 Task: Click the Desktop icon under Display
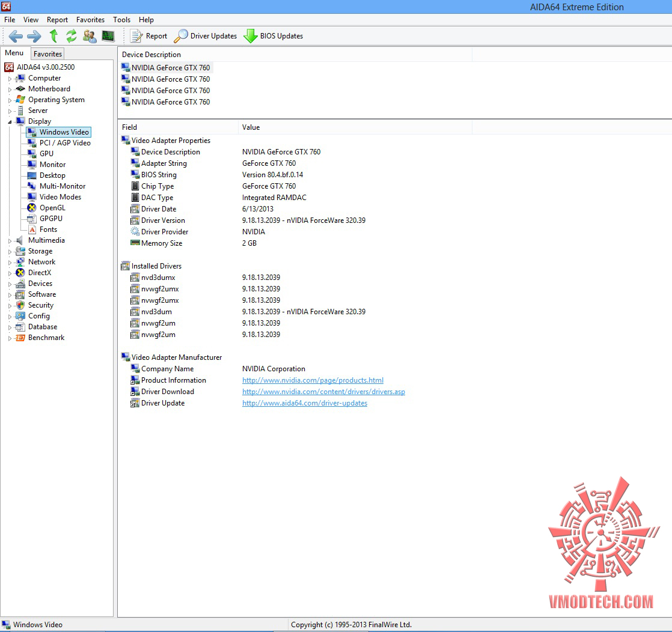pyautogui.click(x=32, y=175)
